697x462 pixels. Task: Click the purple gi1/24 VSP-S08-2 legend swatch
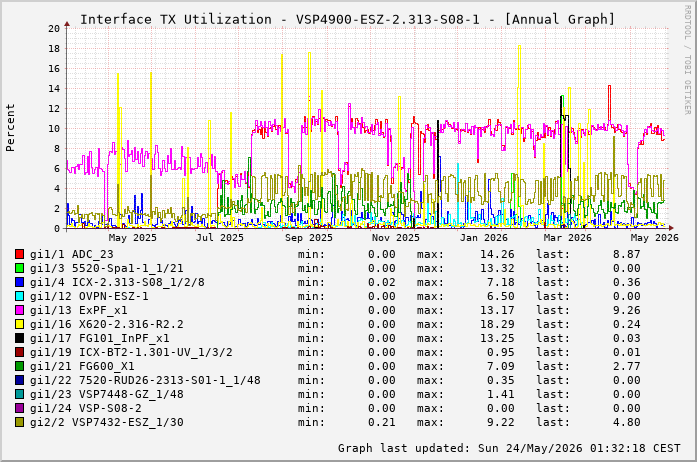pos(19,408)
